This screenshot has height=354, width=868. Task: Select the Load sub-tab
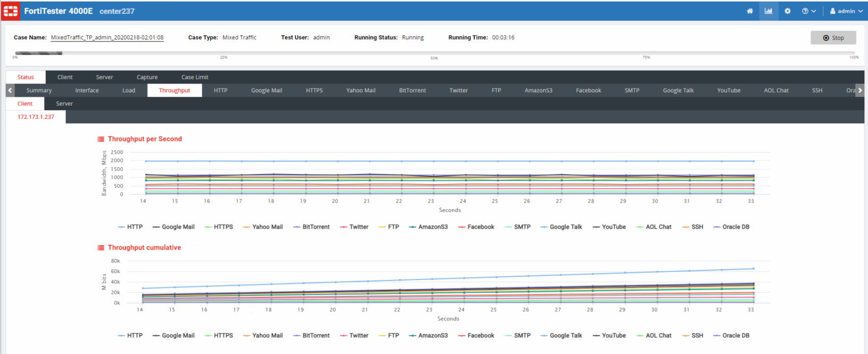click(x=129, y=90)
